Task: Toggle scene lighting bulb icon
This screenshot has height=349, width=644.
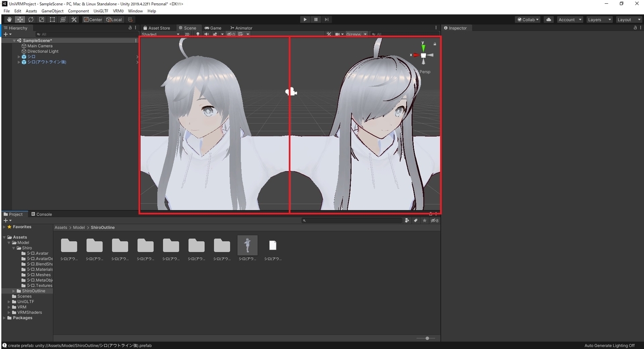Action: (197, 34)
